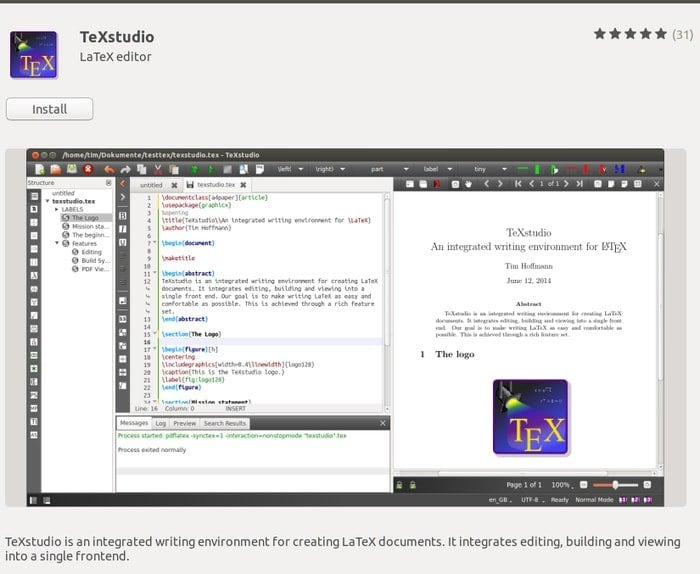This screenshot has height=574, width=700.
Task: Create new file via toolbar icon
Action: click(x=40, y=169)
